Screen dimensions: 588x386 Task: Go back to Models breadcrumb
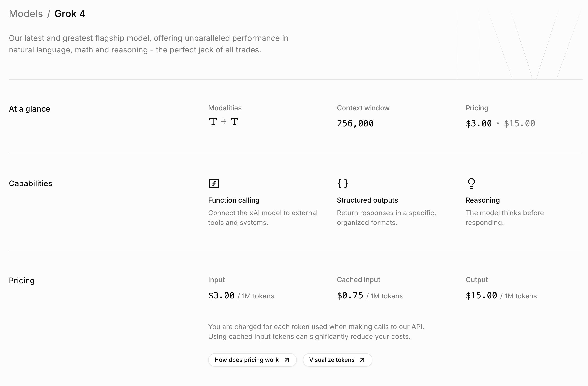point(26,14)
